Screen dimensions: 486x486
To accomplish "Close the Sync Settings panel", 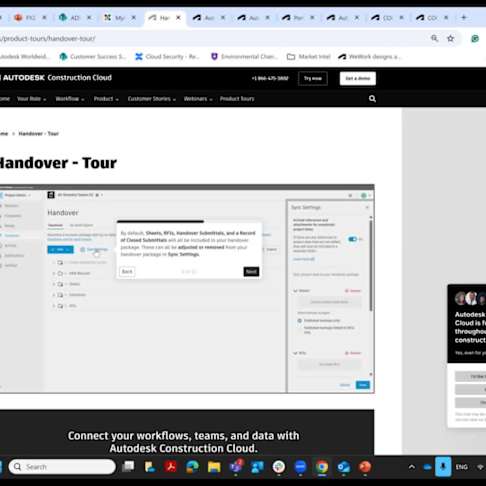I will 367,207.
